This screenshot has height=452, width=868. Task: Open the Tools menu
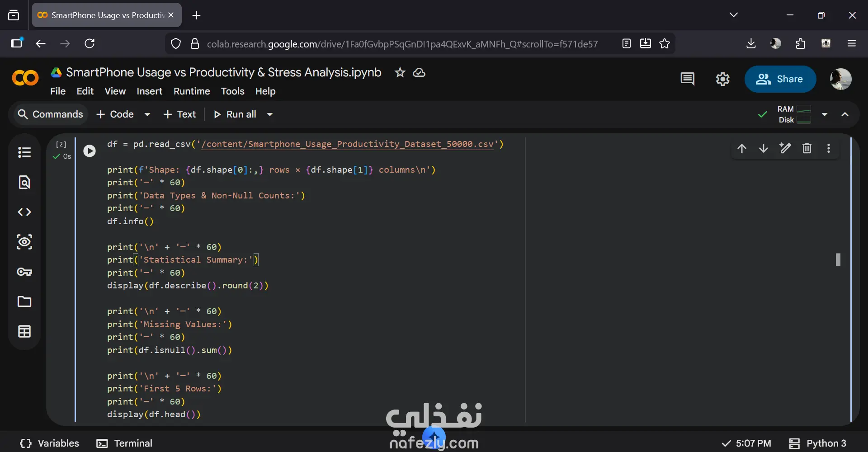click(233, 91)
